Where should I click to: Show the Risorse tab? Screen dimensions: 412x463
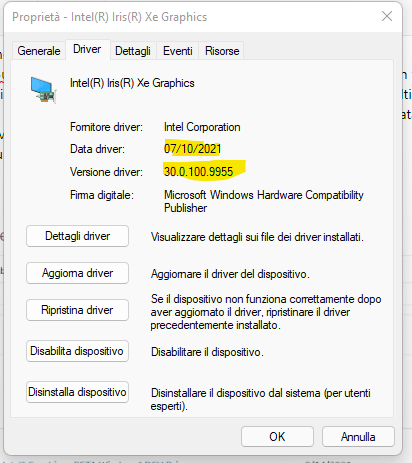[x=222, y=51]
